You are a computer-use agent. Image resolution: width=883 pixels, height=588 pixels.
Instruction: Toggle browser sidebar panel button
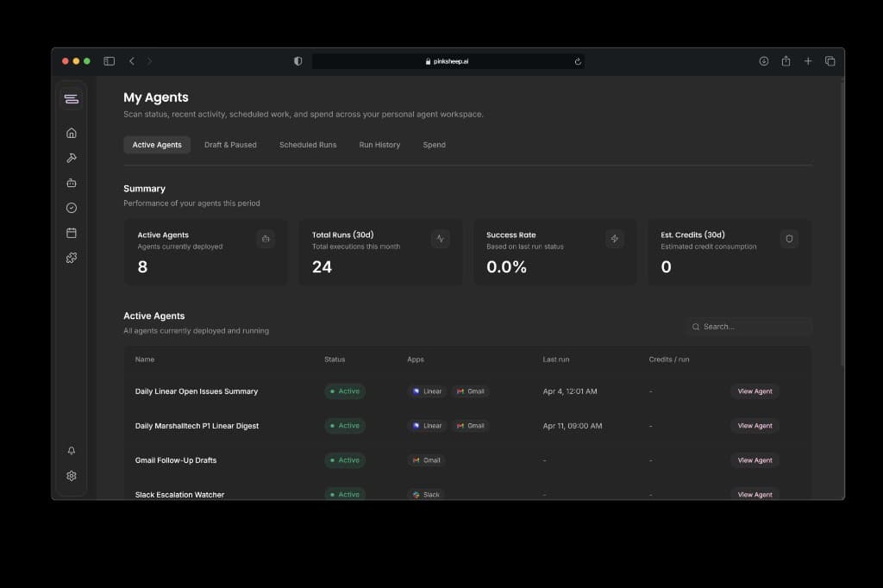[x=110, y=61]
